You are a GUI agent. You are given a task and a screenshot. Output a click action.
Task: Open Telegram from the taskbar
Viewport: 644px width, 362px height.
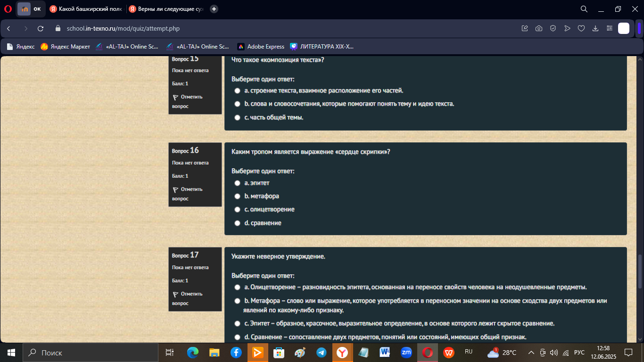[x=322, y=353]
